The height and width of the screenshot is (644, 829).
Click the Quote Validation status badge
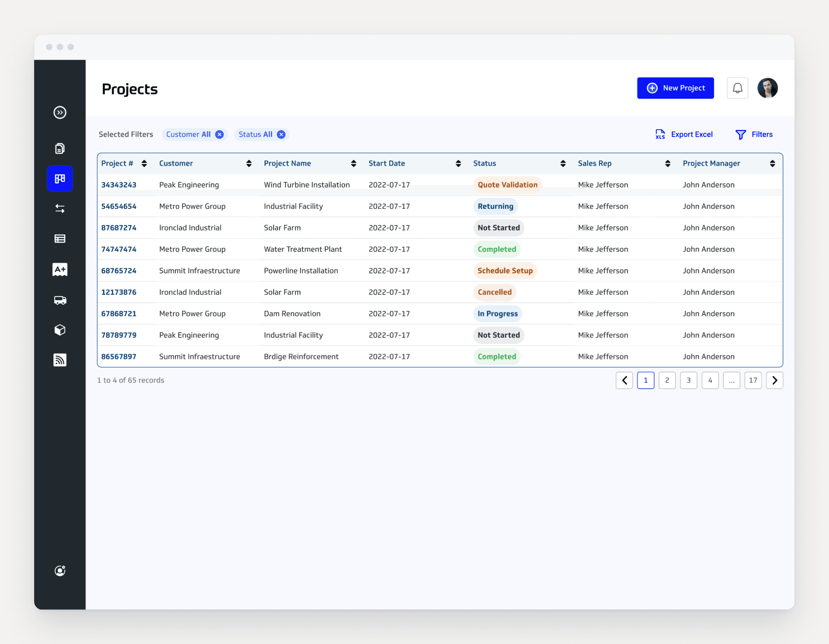[507, 185]
